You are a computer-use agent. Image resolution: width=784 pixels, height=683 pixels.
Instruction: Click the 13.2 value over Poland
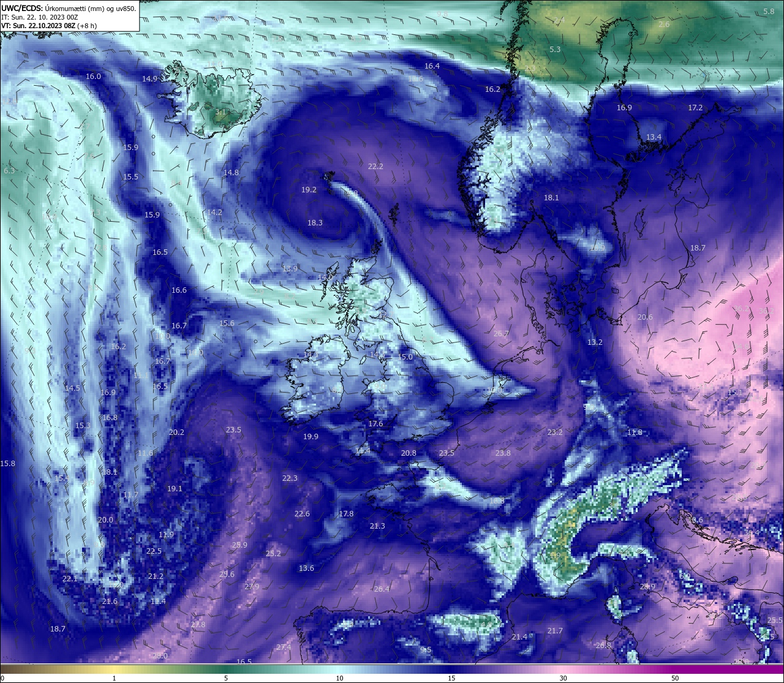pos(595,342)
